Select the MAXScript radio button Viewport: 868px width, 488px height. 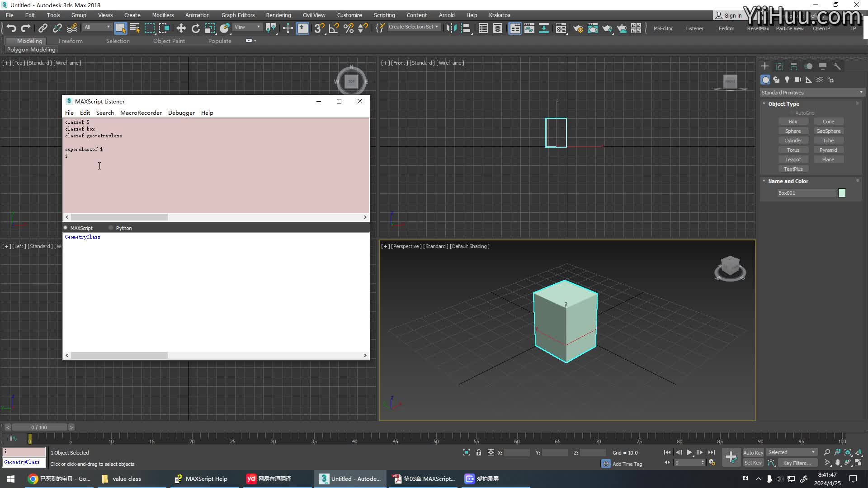(x=66, y=228)
